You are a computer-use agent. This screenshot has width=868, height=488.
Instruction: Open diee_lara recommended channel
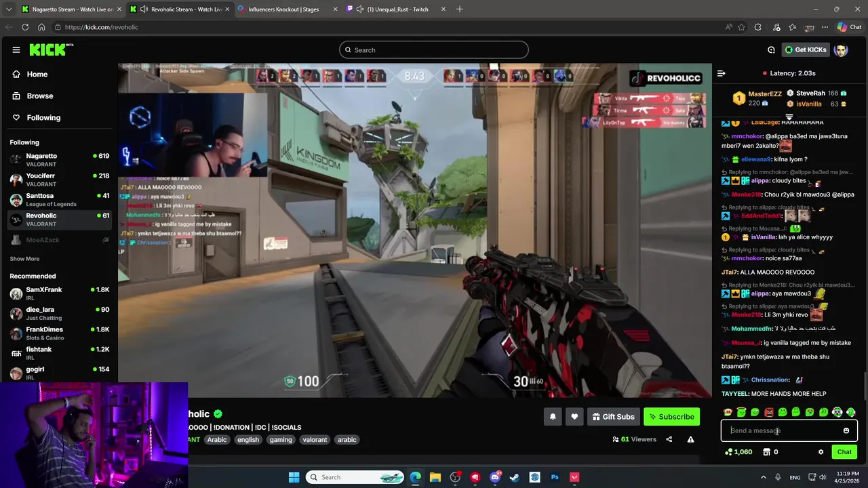click(60, 313)
